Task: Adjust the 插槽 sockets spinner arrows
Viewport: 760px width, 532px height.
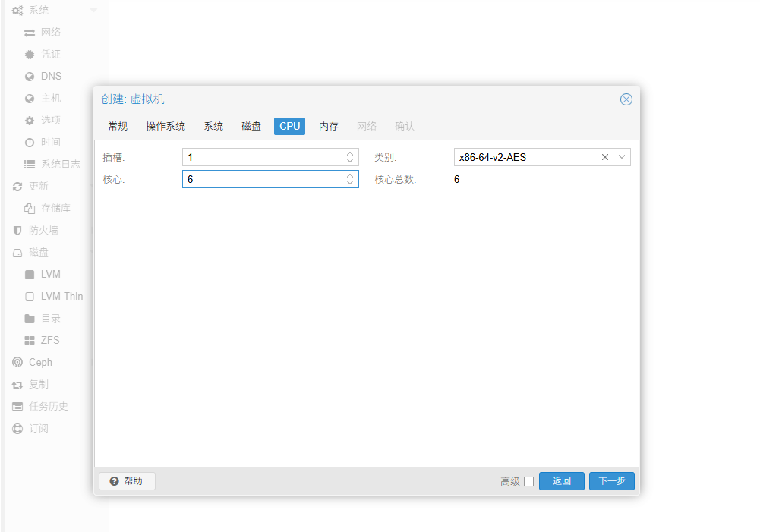Action: point(350,157)
